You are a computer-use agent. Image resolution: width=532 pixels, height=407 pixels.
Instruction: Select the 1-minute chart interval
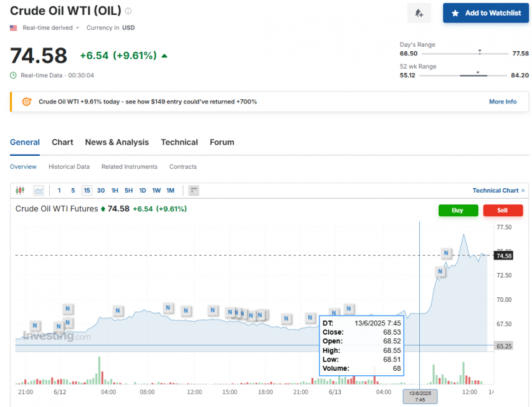click(59, 191)
